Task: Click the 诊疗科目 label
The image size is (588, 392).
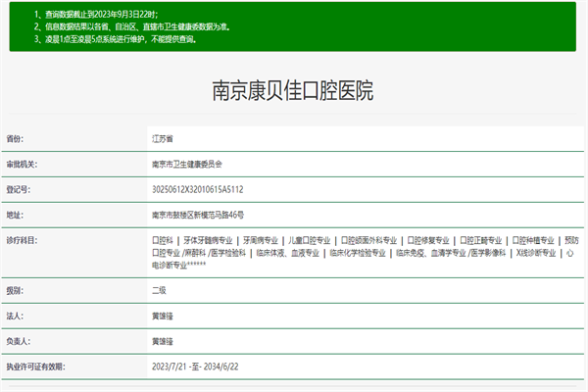Action: tap(22, 240)
